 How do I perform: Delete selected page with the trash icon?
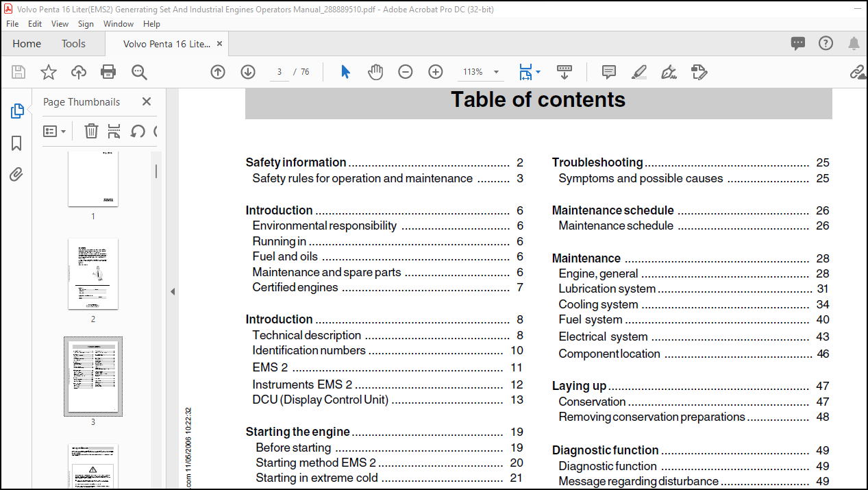(91, 131)
